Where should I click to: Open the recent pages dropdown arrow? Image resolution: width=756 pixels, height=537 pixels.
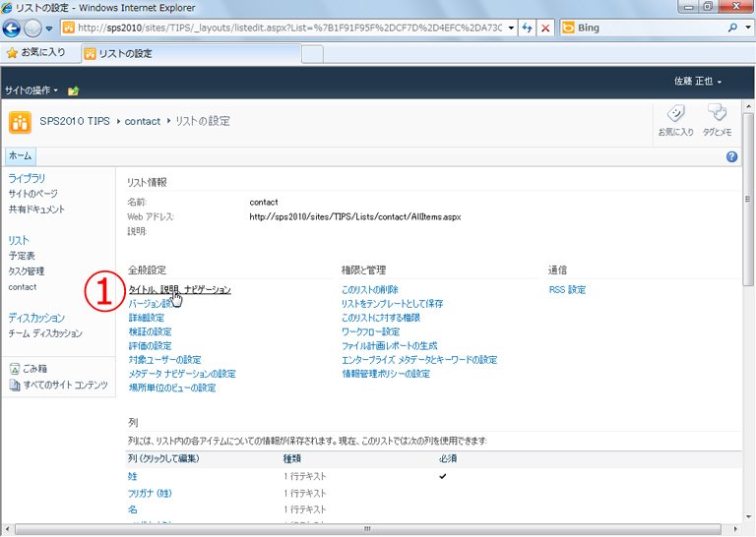coord(49,29)
